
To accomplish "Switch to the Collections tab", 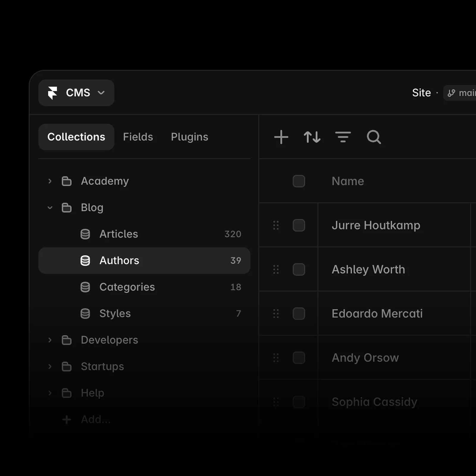I will pos(76,137).
